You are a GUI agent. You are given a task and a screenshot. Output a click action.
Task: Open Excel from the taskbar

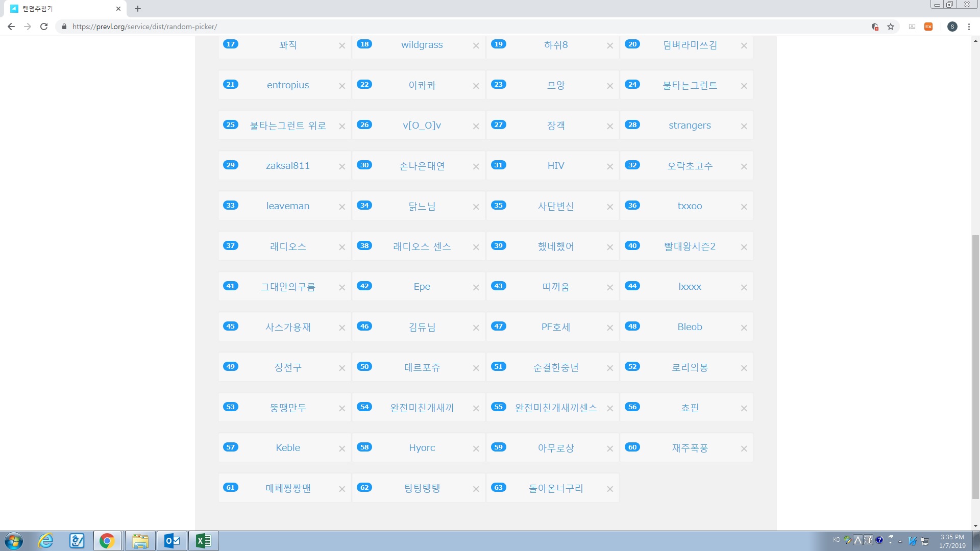coord(203,541)
